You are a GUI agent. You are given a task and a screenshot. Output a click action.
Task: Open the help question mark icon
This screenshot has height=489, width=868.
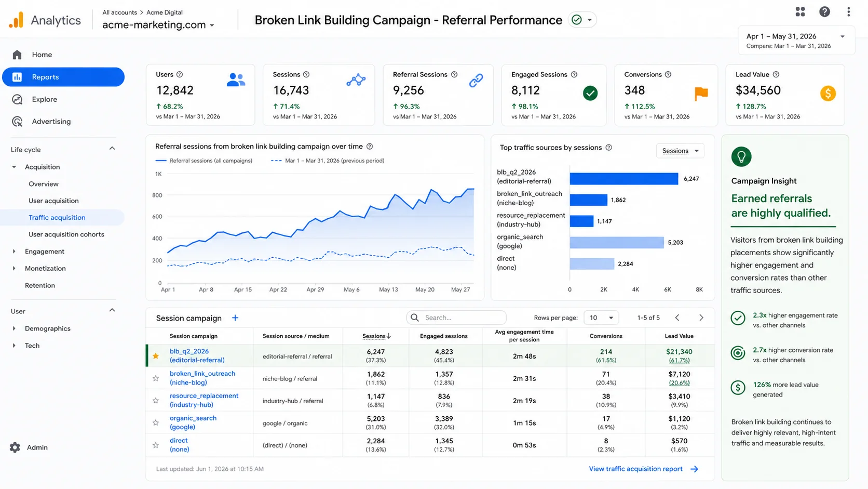point(824,11)
